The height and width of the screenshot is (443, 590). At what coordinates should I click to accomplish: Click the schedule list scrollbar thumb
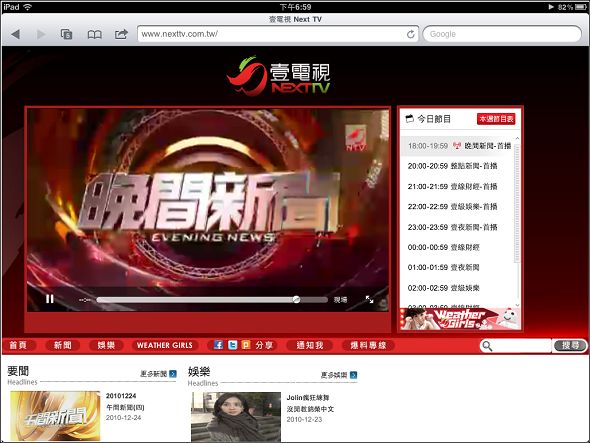[517, 203]
